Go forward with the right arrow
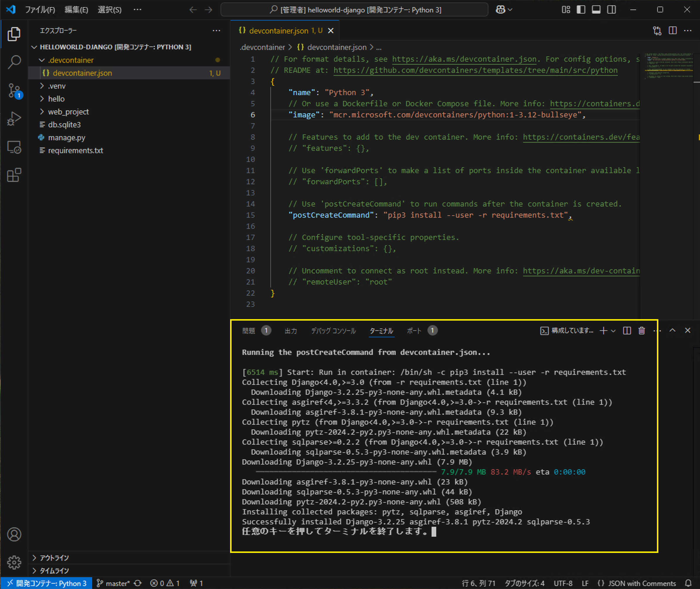Viewport: 700px width, 589px height. coord(208,10)
